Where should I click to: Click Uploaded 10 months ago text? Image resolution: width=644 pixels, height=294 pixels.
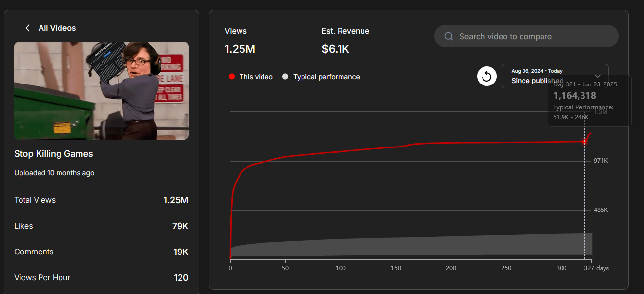[54, 173]
